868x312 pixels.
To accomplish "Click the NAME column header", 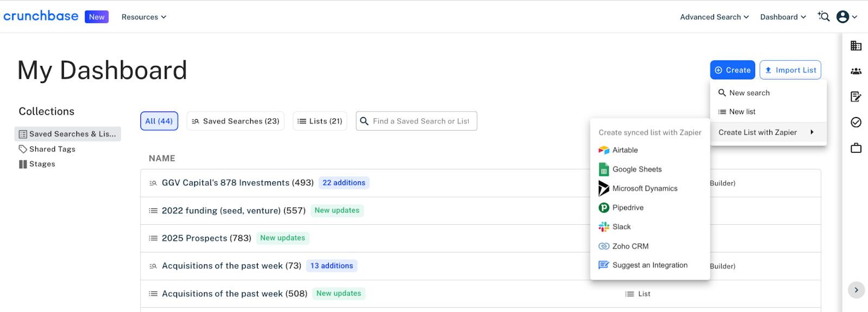I will [162, 158].
